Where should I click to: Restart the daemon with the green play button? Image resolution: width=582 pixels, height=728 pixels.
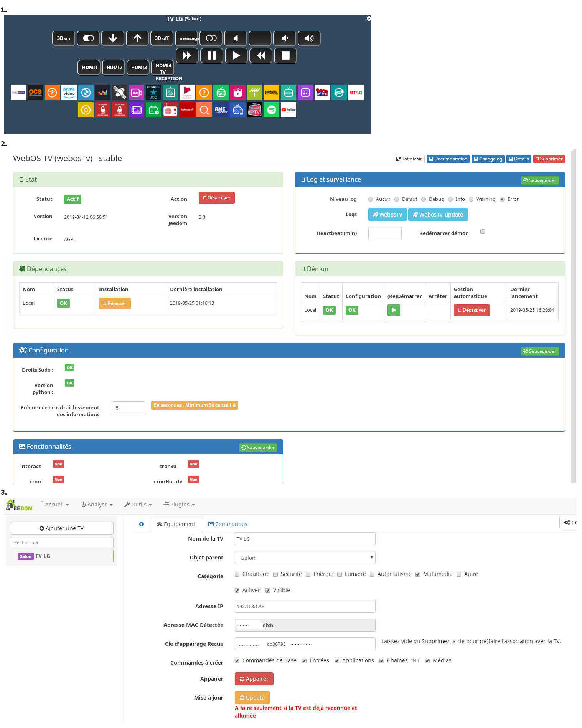[394, 310]
